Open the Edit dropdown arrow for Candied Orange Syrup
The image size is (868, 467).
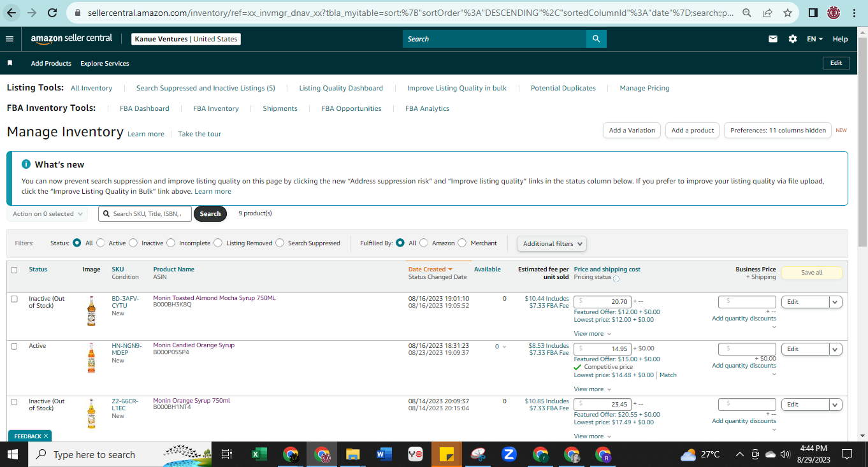pyautogui.click(x=835, y=349)
